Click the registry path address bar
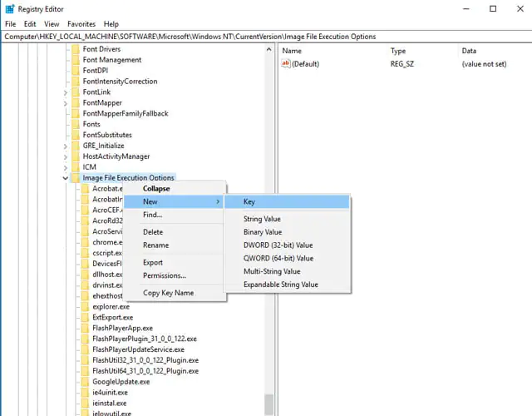Screen dimensions: 532x416 point(266,37)
